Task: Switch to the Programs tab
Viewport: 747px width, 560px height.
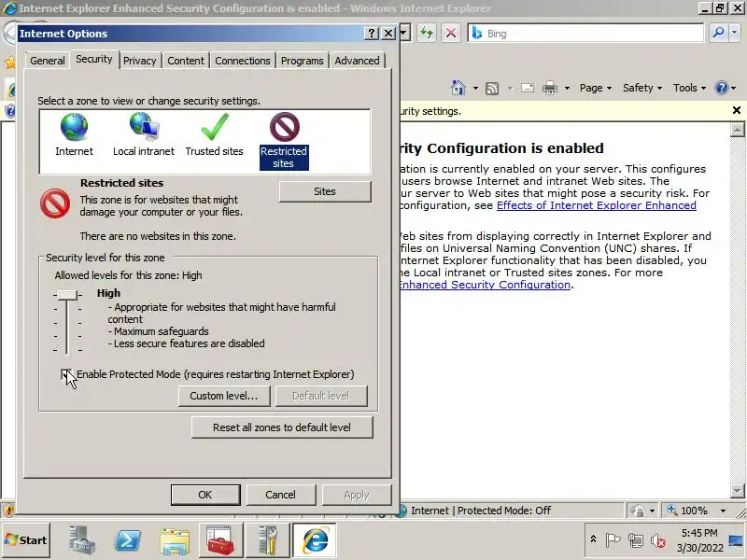Action: point(302,61)
